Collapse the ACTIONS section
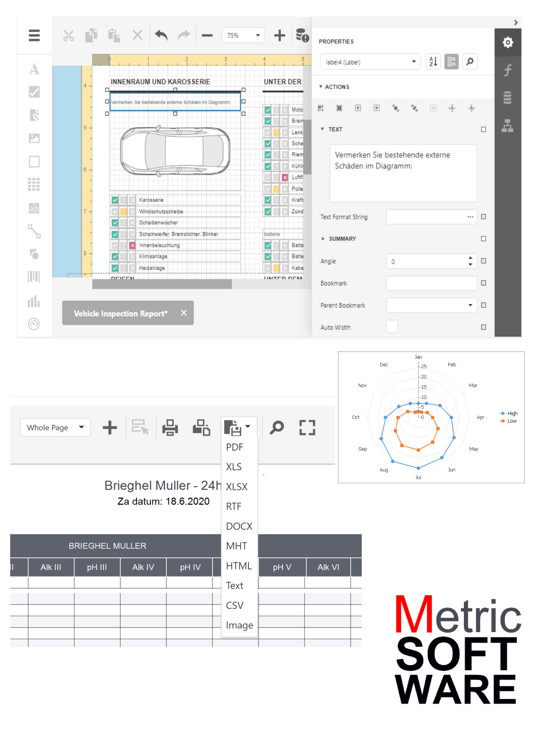 321,87
